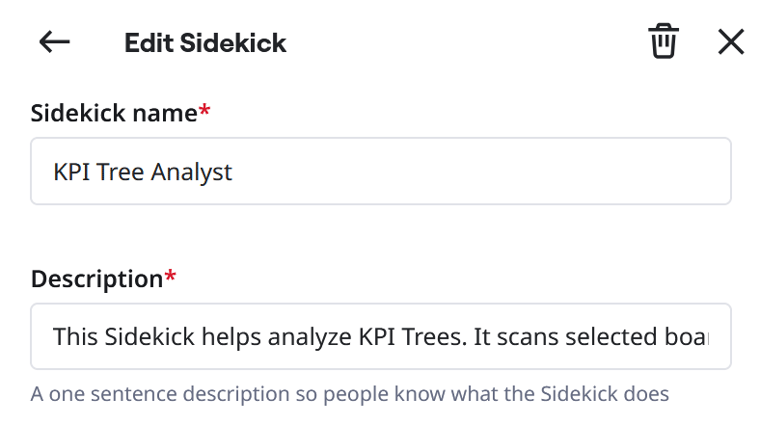
Task: Delete the Sidekick with trash icon
Action: [663, 42]
